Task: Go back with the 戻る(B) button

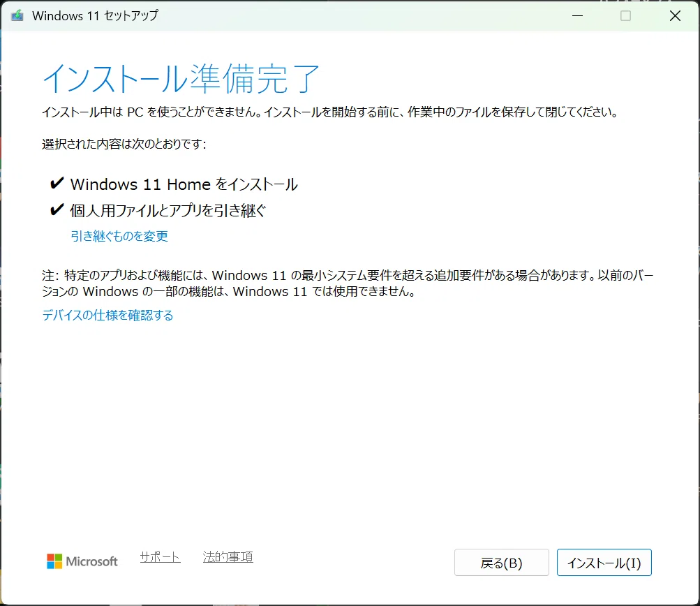Action: click(x=501, y=562)
